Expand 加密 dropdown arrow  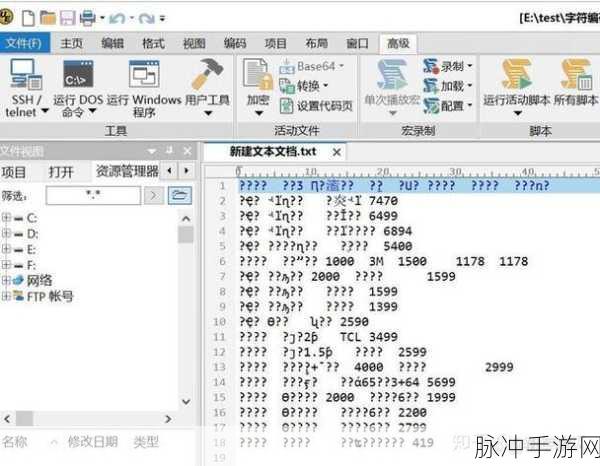click(x=259, y=113)
